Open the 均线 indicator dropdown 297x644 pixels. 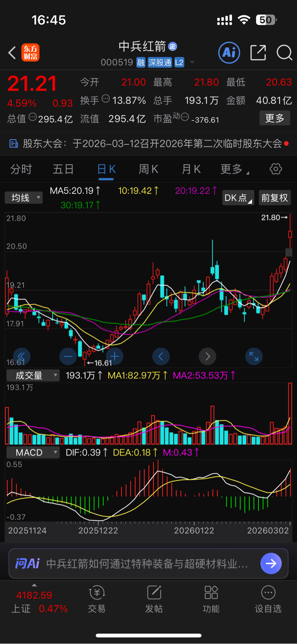(x=24, y=198)
